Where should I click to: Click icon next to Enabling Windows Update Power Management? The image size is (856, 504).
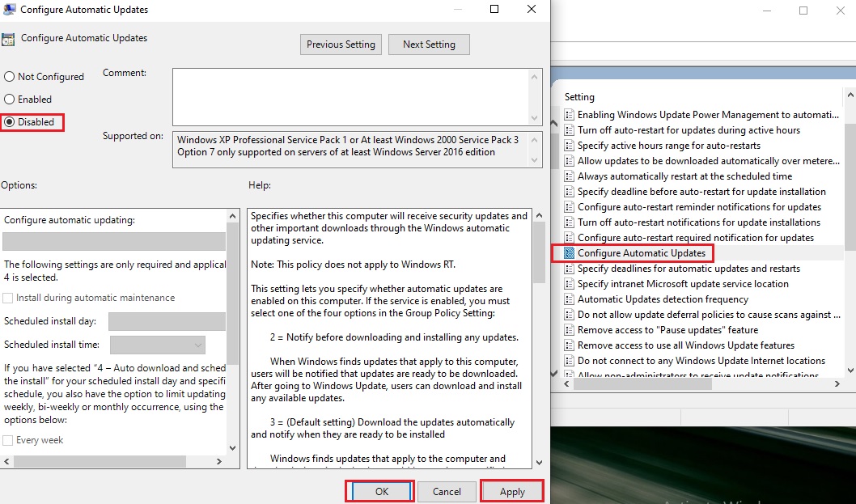pos(569,115)
